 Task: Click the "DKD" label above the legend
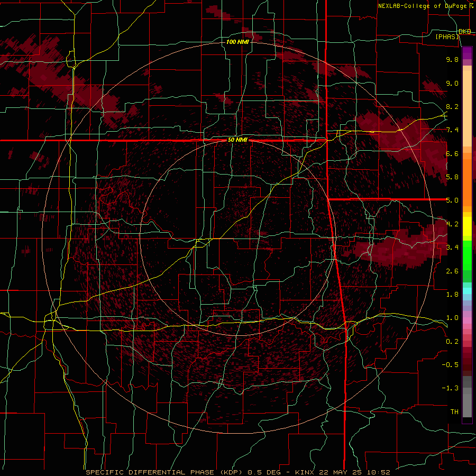(x=465, y=32)
